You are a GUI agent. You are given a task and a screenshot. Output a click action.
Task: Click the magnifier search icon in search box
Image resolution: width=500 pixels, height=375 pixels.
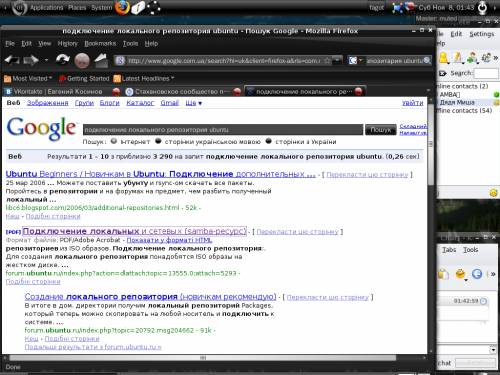pyautogui.click(x=427, y=61)
